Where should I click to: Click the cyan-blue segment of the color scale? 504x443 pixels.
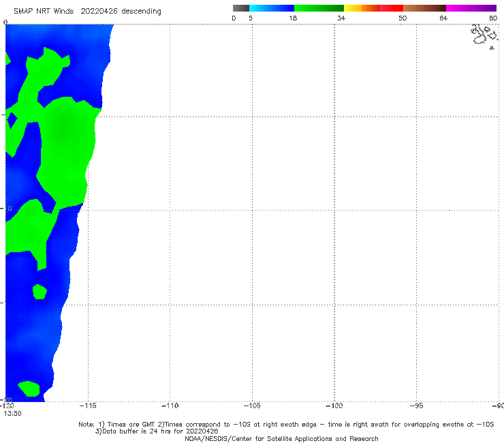click(272, 8)
